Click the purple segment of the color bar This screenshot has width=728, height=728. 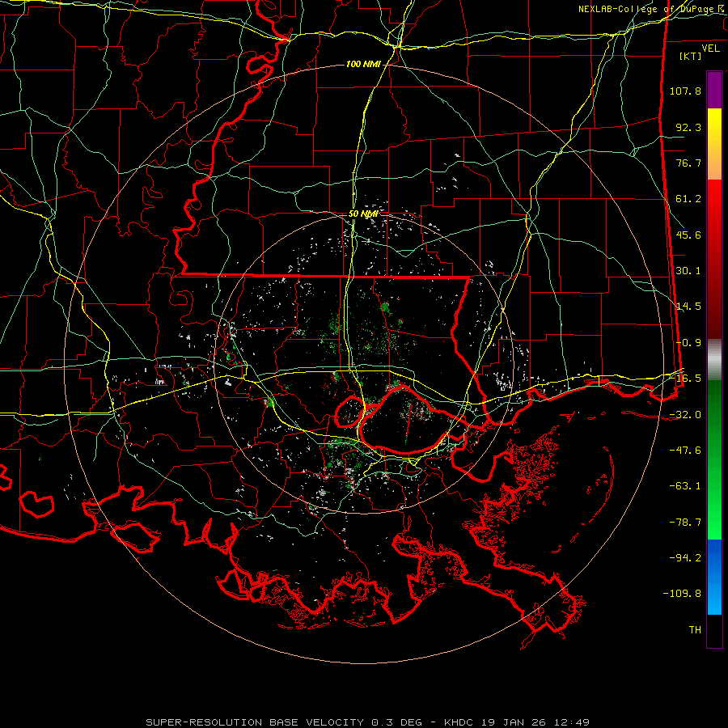[x=714, y=90]
